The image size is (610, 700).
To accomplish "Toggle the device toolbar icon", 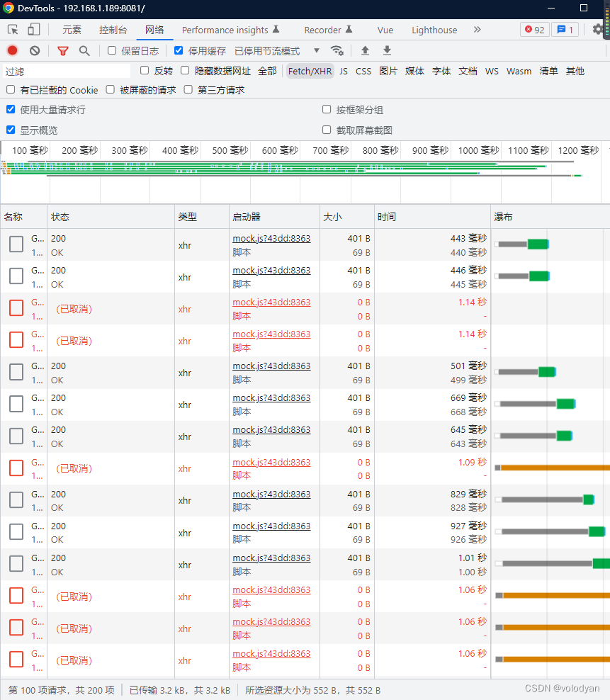I will click(33, 30).
